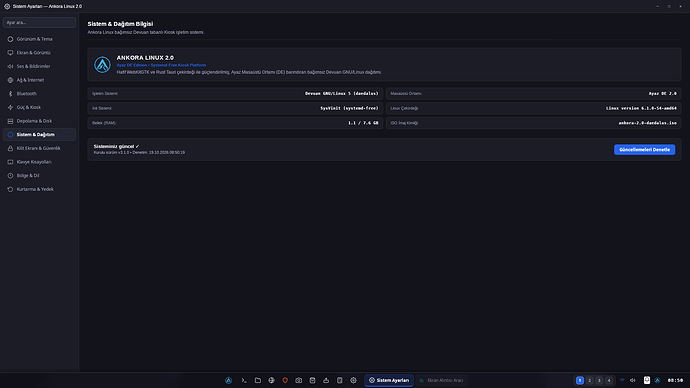This screenshot has height=388, width=690.
Task: Click the Devuan GNU/Linux 5 (daedalus) value
Action: tap(341, 94)
